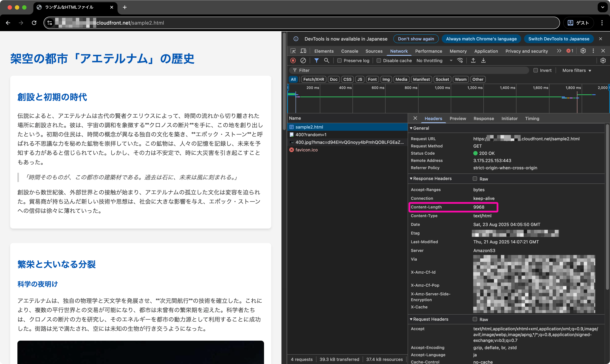Filter requests by Doc type
Viewport: 610px width, 364px height.
pyautogui.click(x=333, y=79)
